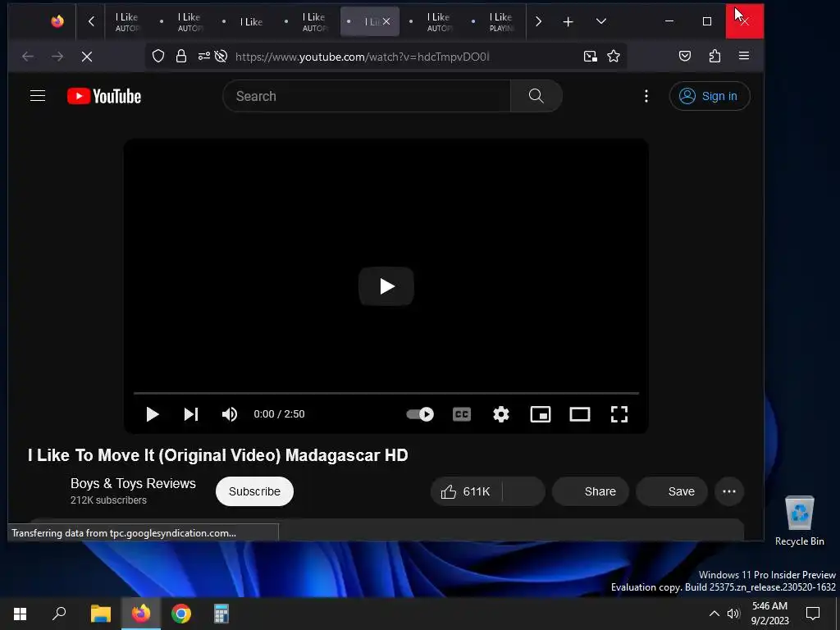Open the Firefox extensions panel
This screenshot has width=840, height=630.
(x=714, y=57)
